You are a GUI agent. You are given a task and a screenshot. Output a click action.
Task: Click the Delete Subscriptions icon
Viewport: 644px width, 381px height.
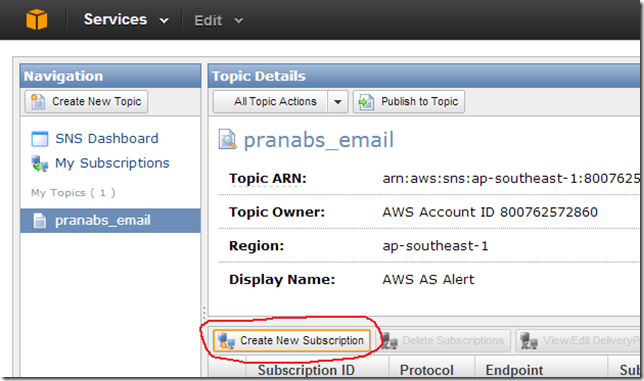point(389,341)
